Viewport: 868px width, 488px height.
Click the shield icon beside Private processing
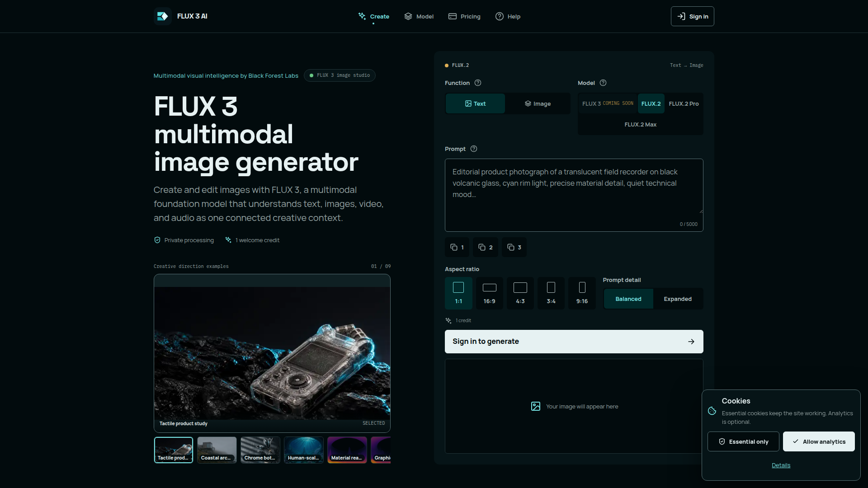point(157,240)
